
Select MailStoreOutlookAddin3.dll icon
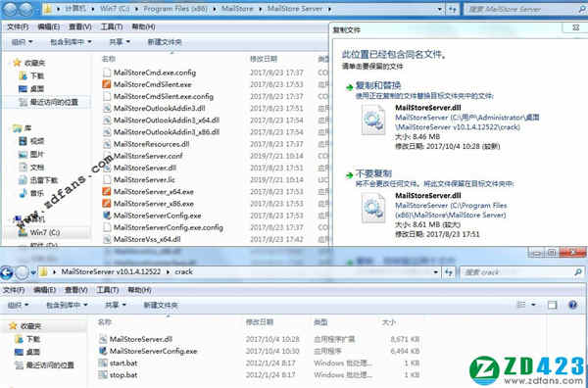pyautogui.click(x=107, y=109)
